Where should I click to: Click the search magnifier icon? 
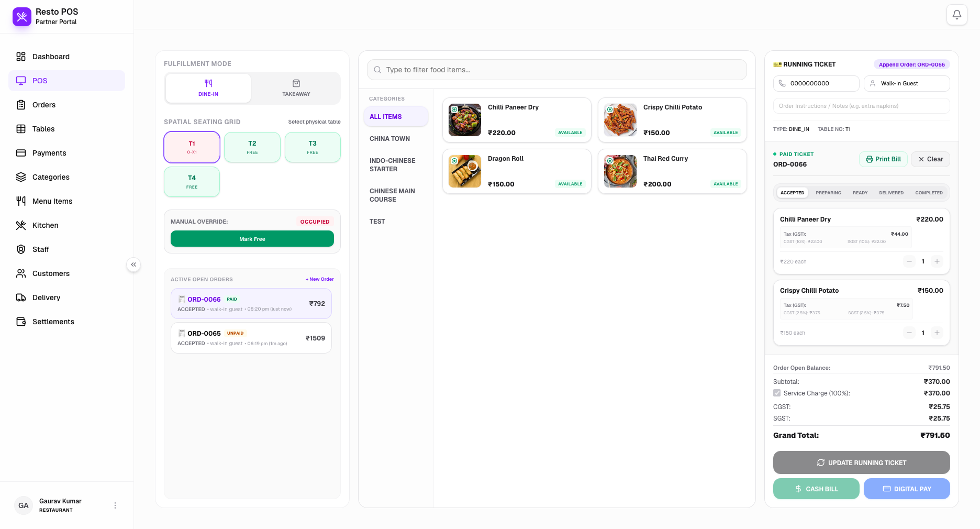(377, 70)
